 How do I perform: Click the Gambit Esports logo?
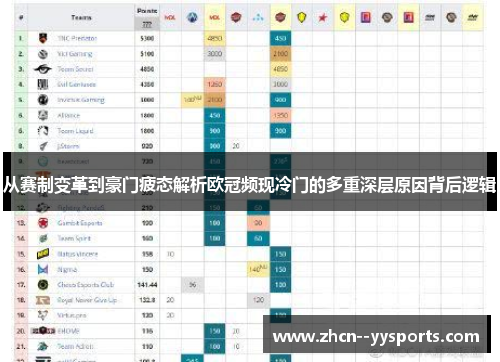click(x=43, y=223)
